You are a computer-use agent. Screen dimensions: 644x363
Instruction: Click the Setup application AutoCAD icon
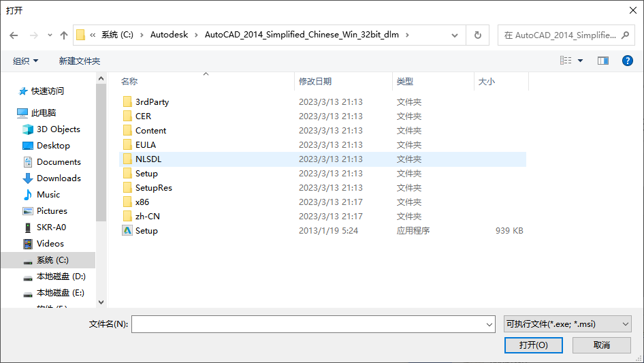[127, 231]
